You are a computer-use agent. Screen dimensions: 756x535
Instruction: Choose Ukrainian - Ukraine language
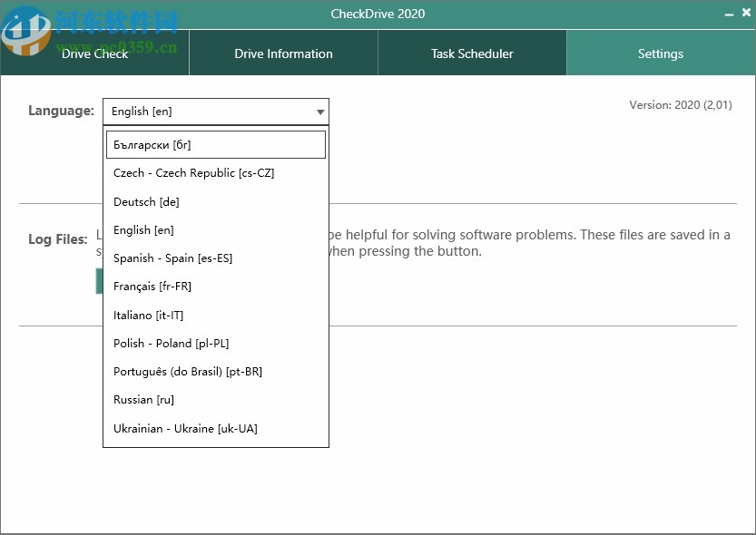coord(215,428)
